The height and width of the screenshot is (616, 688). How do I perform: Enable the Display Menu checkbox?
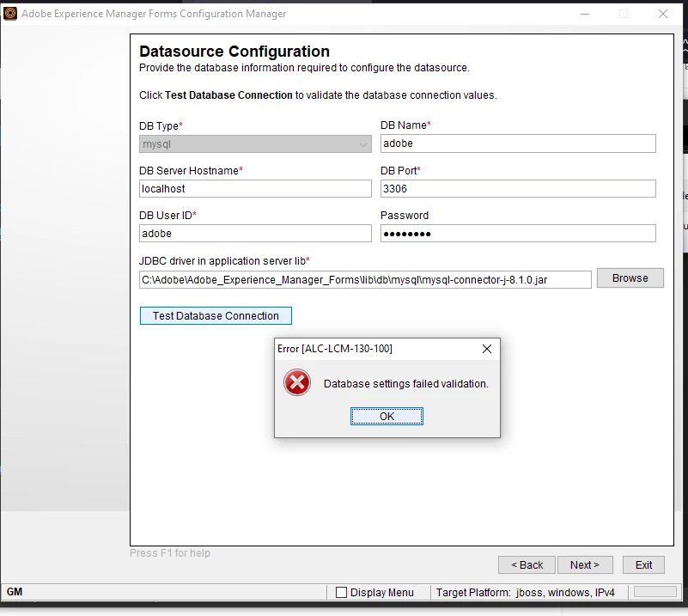[341, 592]
